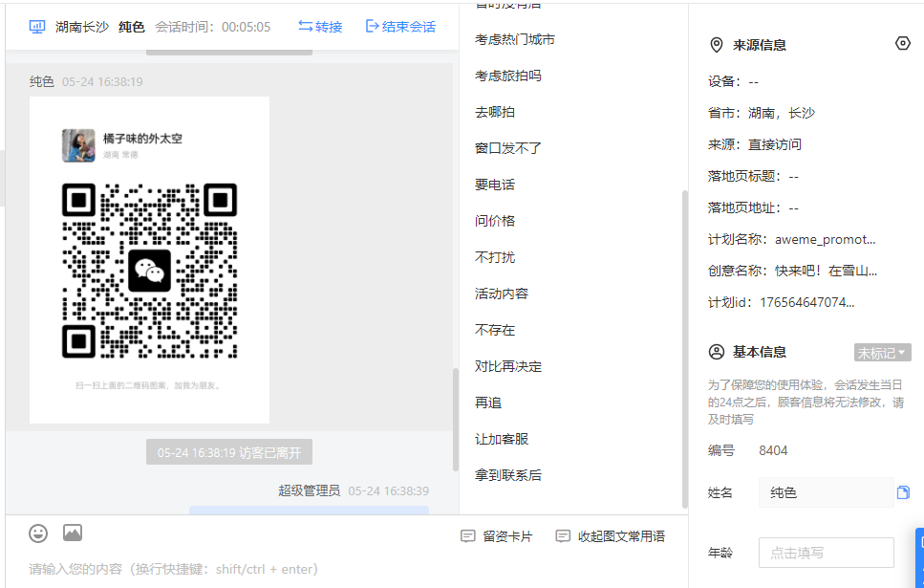
Task: Click the 省市：湖南，长沙 line
Action: coord(762,113)
